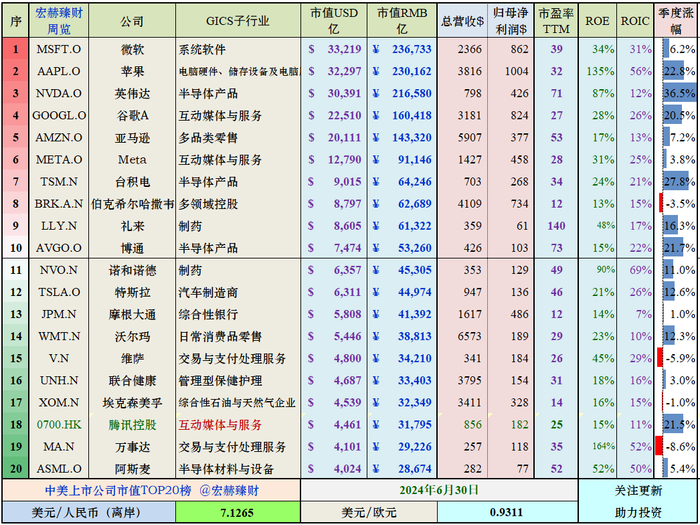
Task: Click the AAPL.O ticker cell
Action: (x=59, y=71)
